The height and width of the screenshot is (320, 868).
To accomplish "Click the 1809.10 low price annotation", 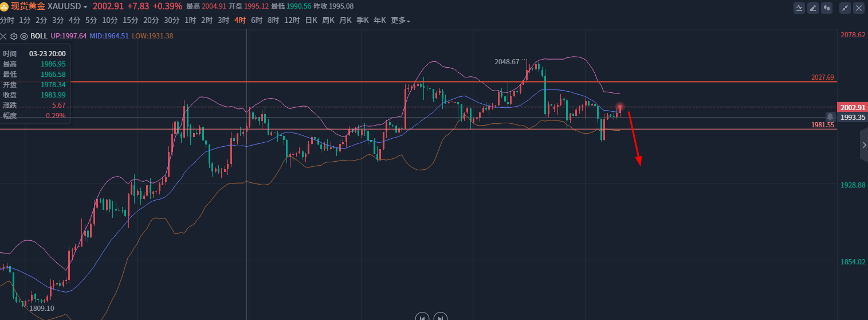I will coord(42,308).
